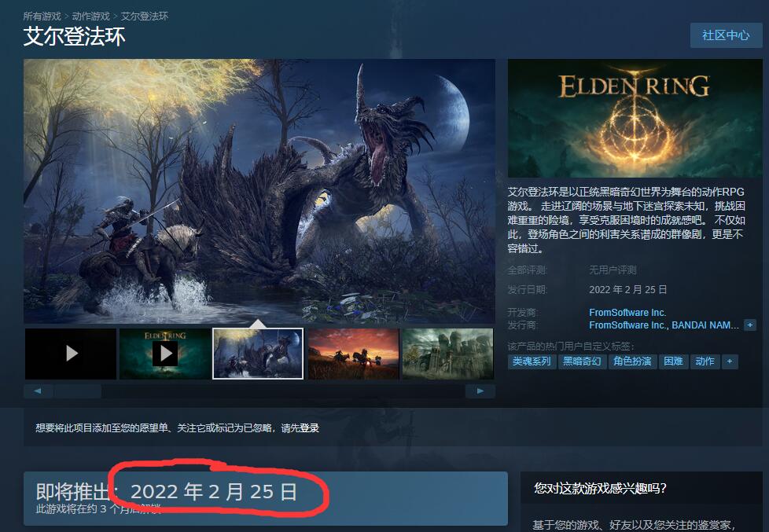Go to 所有游戏 breadcrumb

click(x=42, y=17)
